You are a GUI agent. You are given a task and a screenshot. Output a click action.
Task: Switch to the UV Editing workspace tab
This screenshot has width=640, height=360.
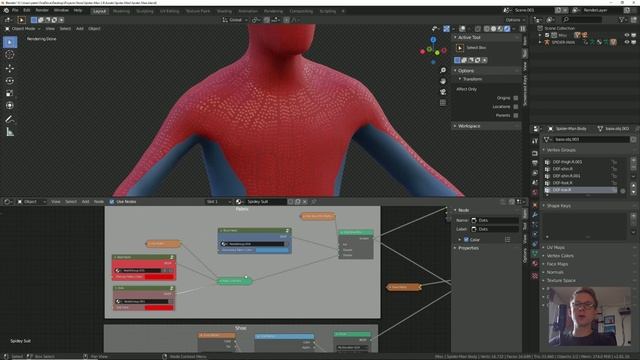169,11
